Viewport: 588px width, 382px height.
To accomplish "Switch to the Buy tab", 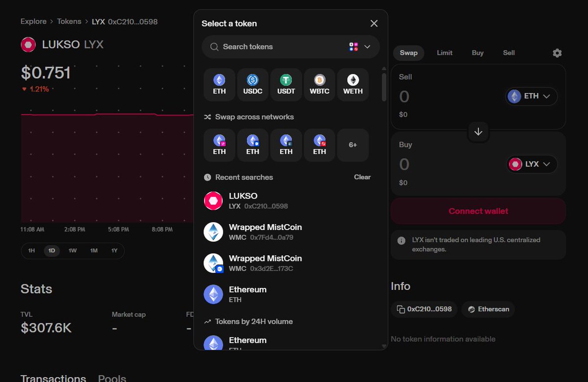I will [x=478, y=52].
